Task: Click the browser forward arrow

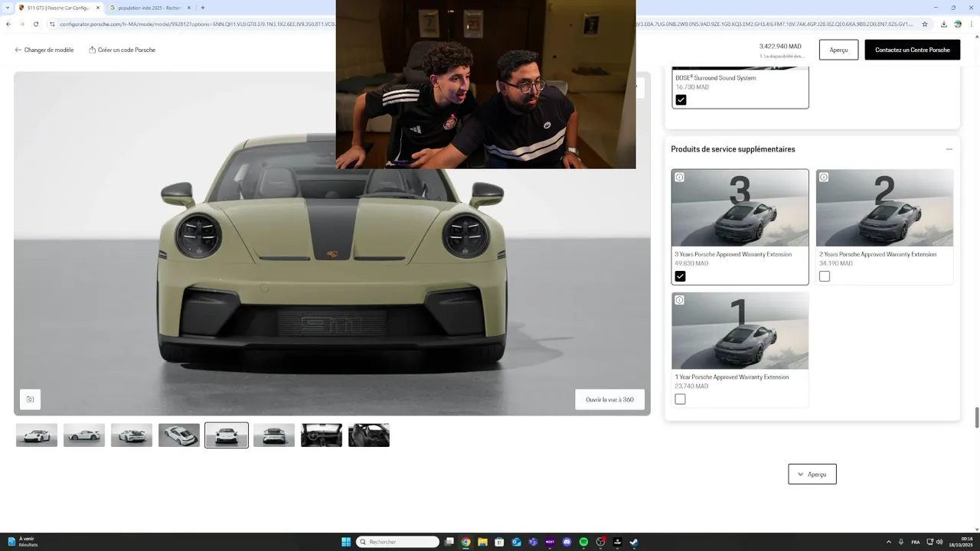Action: [22, 24]
